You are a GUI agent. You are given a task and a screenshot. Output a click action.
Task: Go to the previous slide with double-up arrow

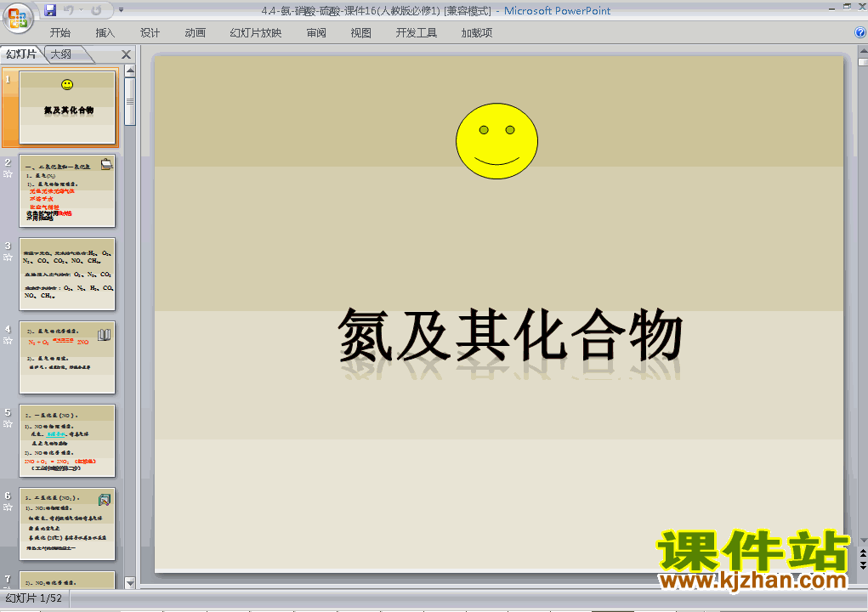click(863, 553)
